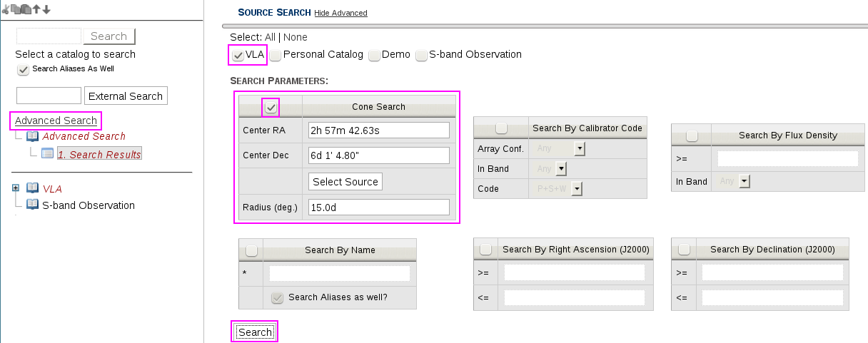Click the Hide Advanced link
The image size is (868, 343).
[x=340, y=13]
